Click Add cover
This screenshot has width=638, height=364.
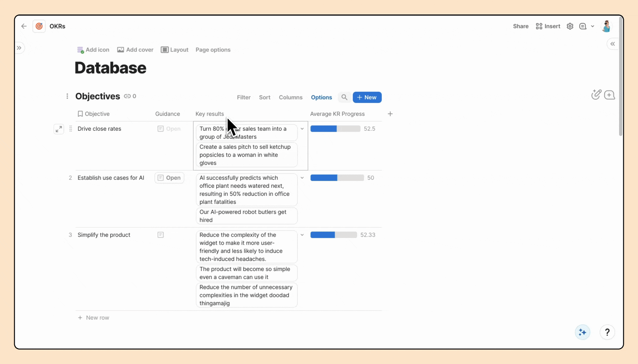[135, 50]
